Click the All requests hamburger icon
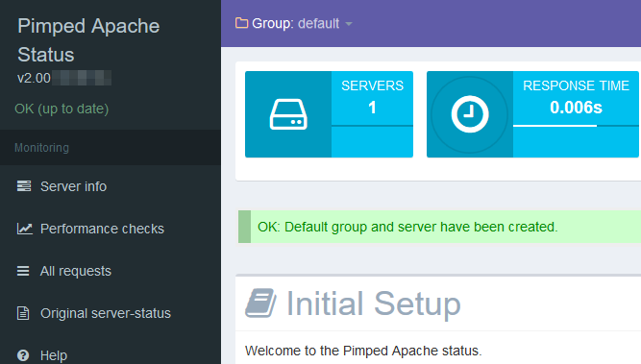The height and width of the screenshot is (364, 641). click(23, 271)
